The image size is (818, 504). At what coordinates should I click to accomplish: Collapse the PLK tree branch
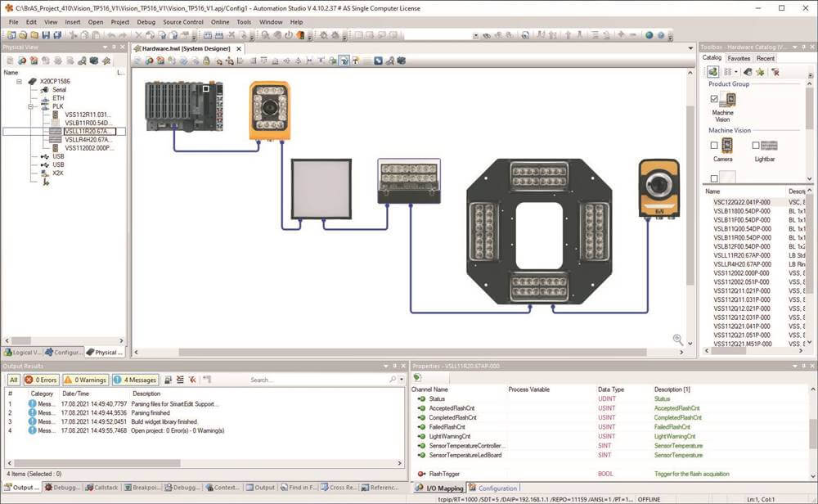(x=31, y=107)
